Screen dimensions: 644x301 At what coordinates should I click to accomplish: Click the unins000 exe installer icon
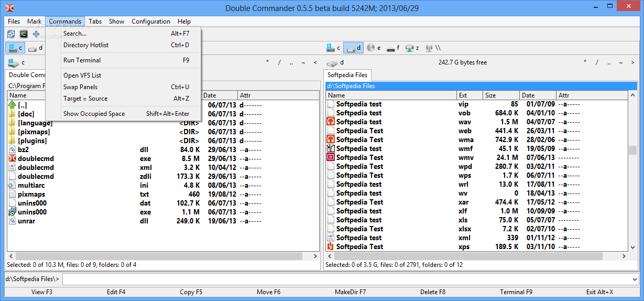13,212
